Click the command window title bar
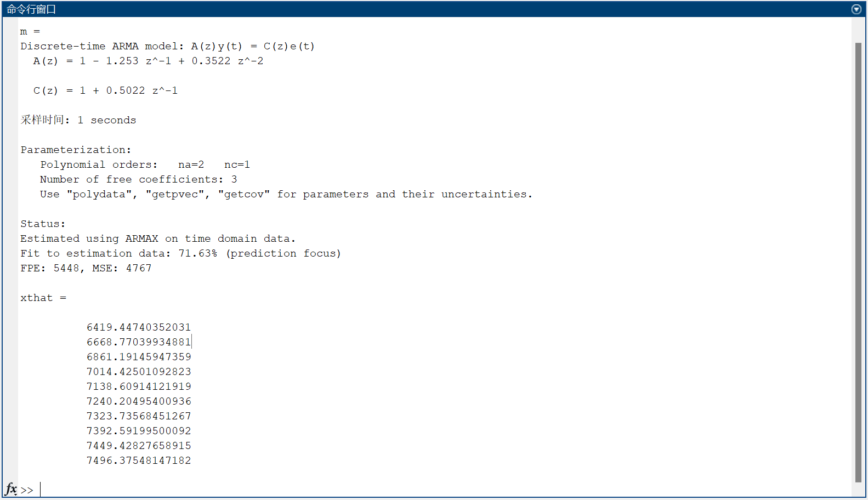Image resolution: width=868 pixels, height=500 pixels. click(x=428, y=9)
